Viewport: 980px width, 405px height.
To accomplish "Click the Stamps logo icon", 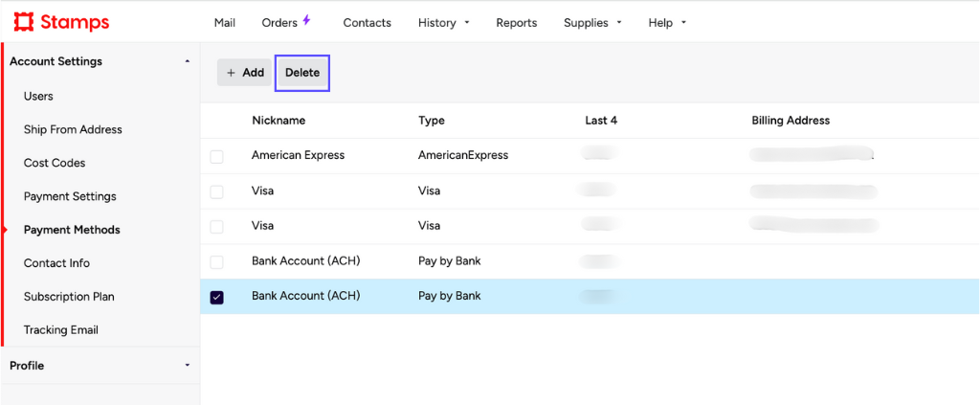I will pos(24,23).
